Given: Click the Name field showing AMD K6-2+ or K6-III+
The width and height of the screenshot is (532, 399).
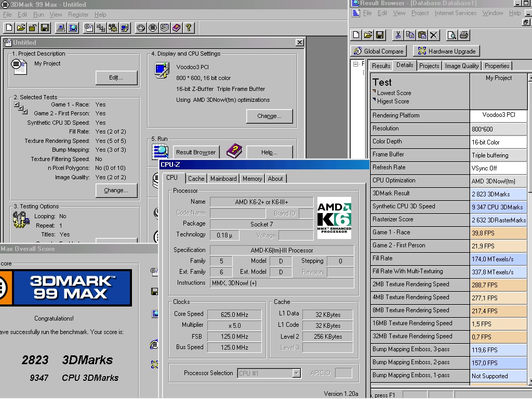Looking at the screenshot, I should (x=262, y=202).
